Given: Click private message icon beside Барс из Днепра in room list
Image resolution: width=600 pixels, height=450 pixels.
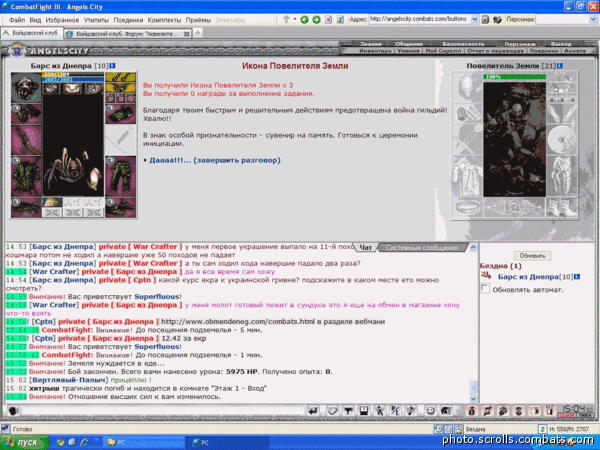Looking at the screenshot, I should tap(486, 275).
